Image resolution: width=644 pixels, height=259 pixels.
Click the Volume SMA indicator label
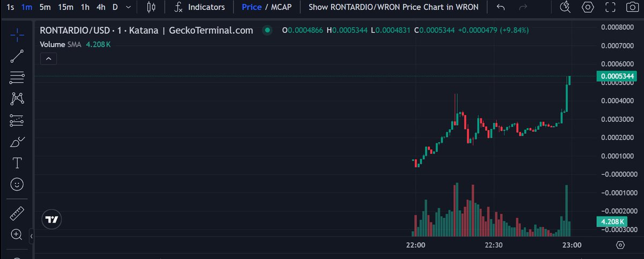pyautogui.click(x=61, y=44)
